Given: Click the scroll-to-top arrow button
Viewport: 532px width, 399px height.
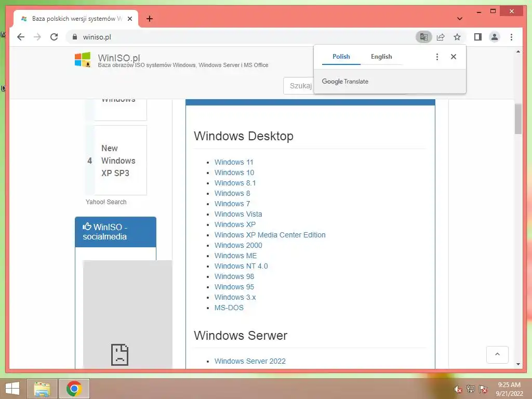Looking at the screenshot, I should point(497,354).
